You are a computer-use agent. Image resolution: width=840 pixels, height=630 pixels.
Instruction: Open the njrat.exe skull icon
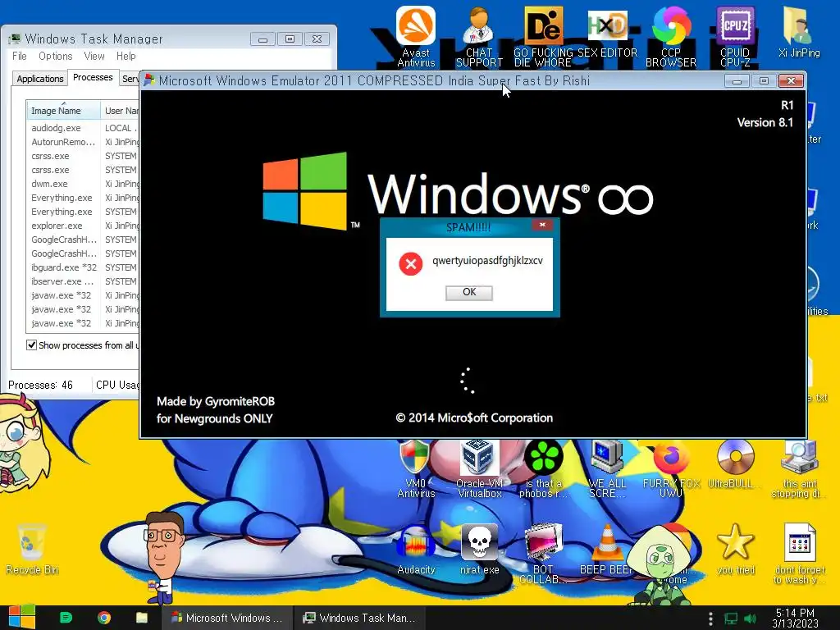[x=479, y=550]
